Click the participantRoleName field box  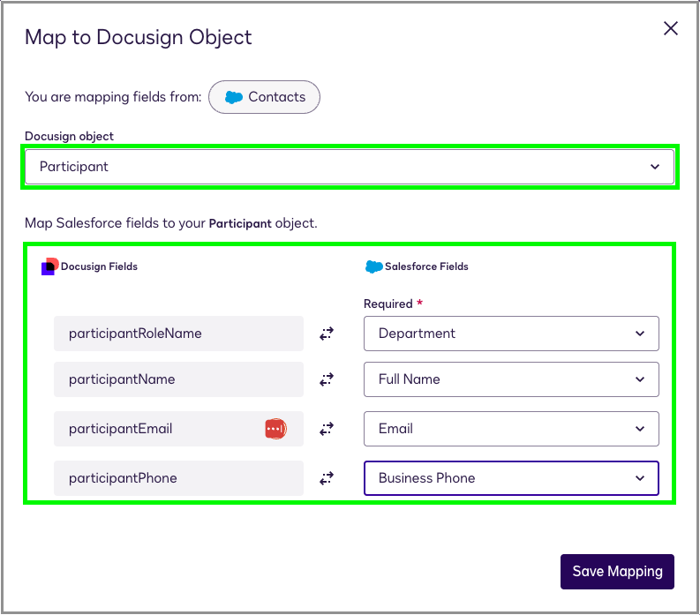pos(178,334)
